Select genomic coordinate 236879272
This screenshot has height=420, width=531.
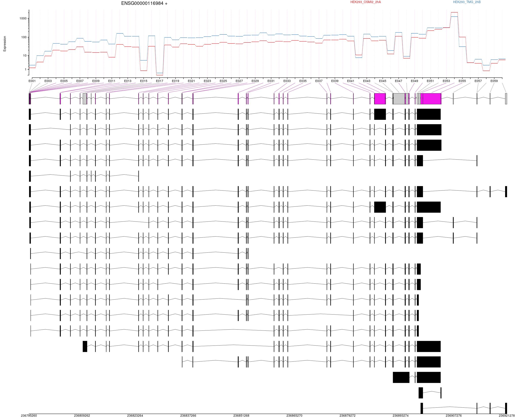347,416
